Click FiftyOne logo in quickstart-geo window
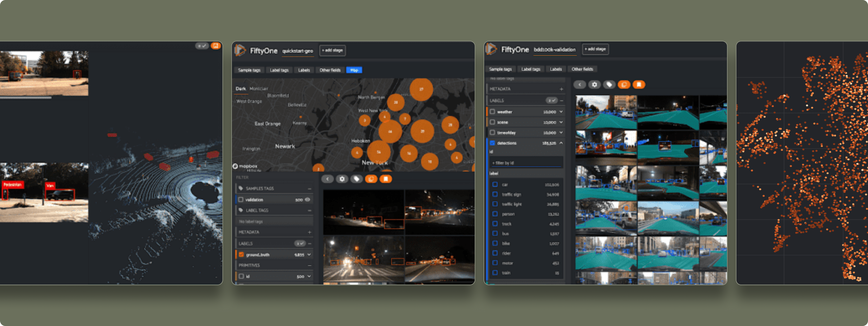The height and width of the screenshot is (326, 868). [x=240, y=51]
